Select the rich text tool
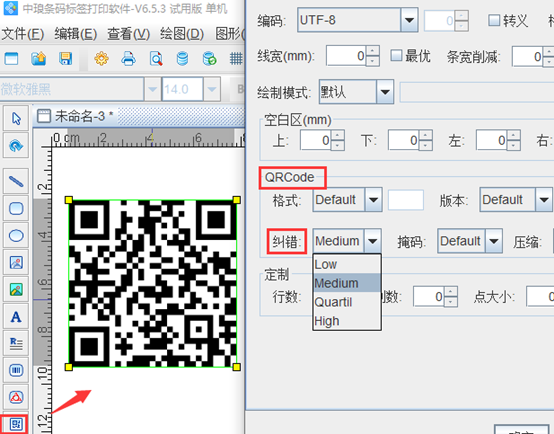Viewport: 554px width, 434px height. point(16,343)
